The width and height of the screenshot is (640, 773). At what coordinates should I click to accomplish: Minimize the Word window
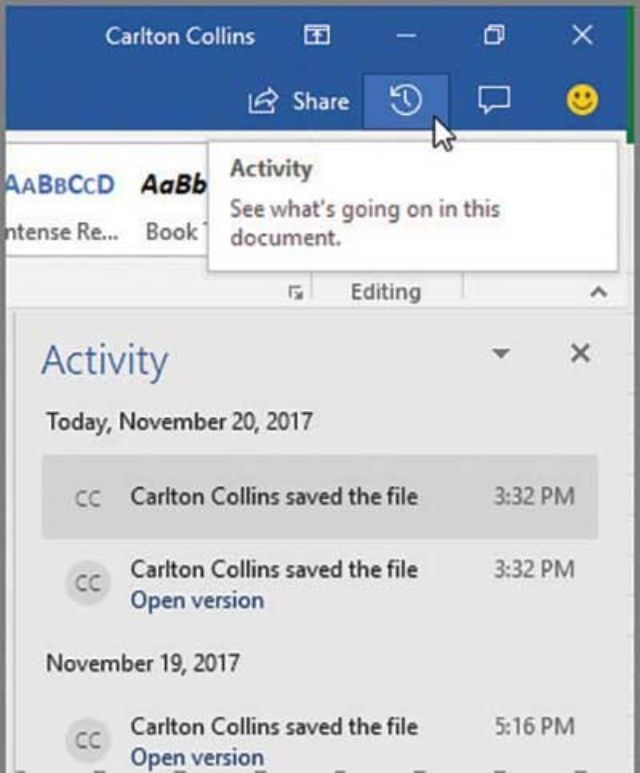pos(406,35)
